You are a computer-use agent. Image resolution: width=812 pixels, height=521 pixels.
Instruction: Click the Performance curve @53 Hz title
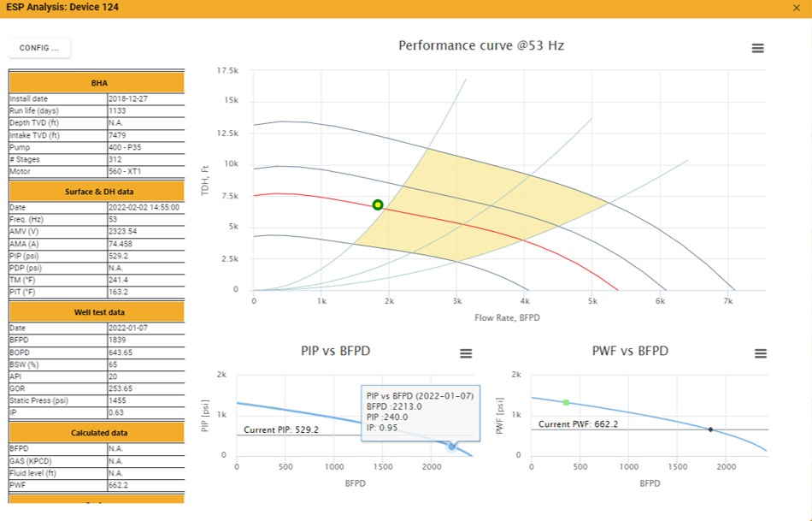coord(480,45)
